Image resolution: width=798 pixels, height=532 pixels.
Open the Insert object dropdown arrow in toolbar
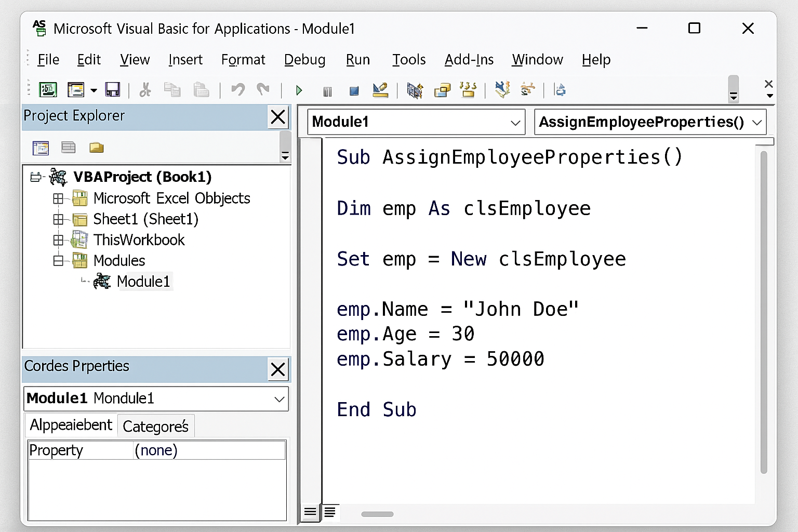click(x=94, y=90)
